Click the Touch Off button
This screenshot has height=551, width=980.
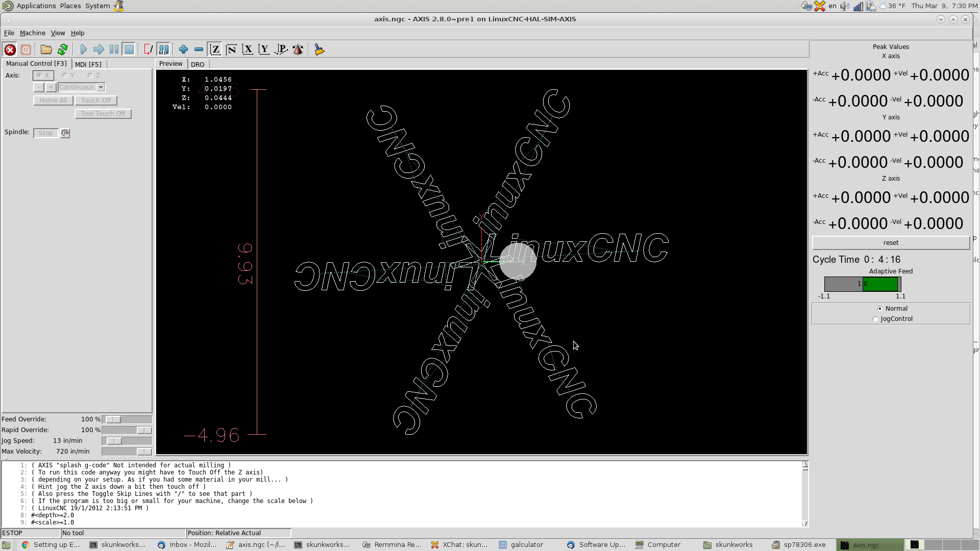[x=96, y=101]
